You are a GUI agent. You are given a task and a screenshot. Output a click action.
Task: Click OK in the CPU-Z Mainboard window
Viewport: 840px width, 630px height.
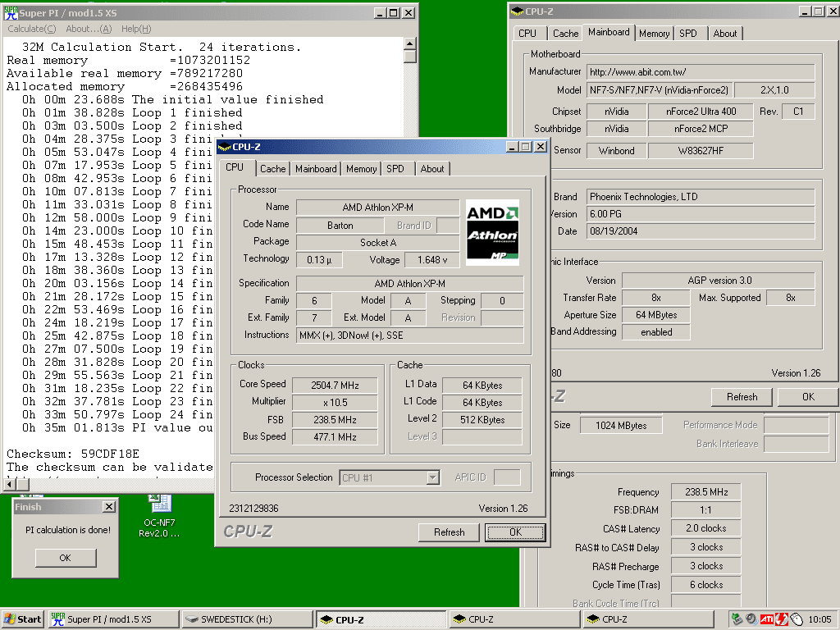click(x=808, y=397)
